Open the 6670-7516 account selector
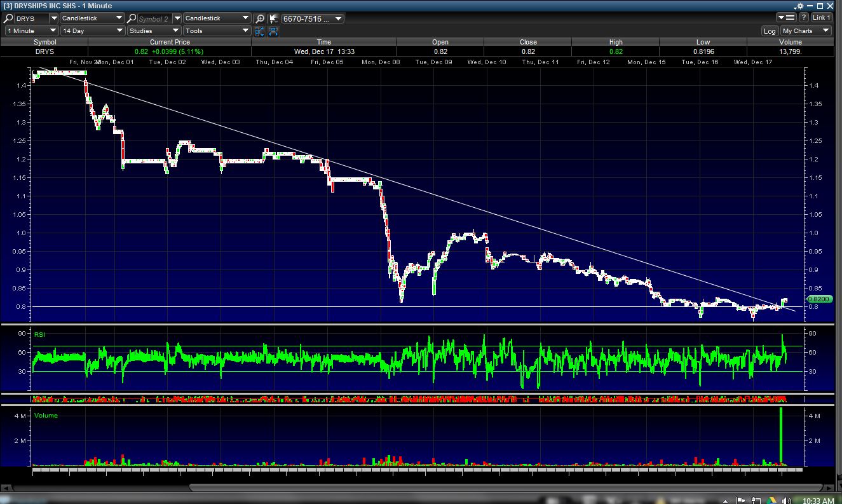Viewport: 842px width, 504px height. [x=312, y=18]
